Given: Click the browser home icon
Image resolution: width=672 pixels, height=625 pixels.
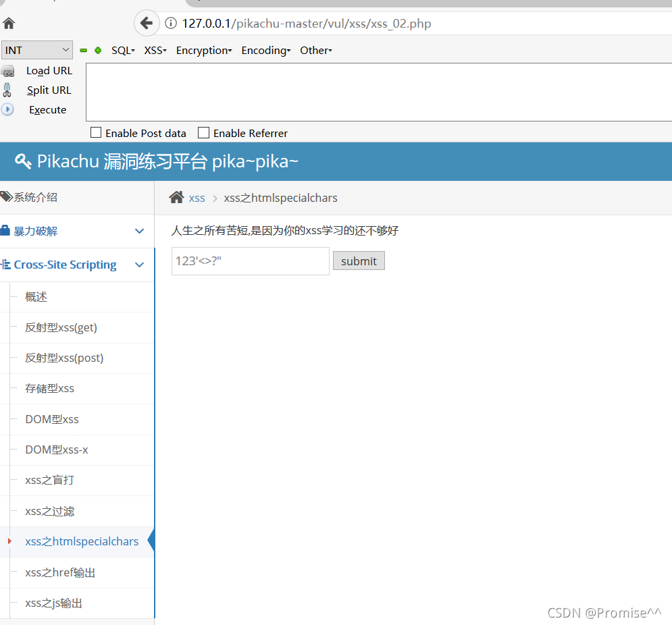Looking at the screenshot, I should click(x=9, y=23).
